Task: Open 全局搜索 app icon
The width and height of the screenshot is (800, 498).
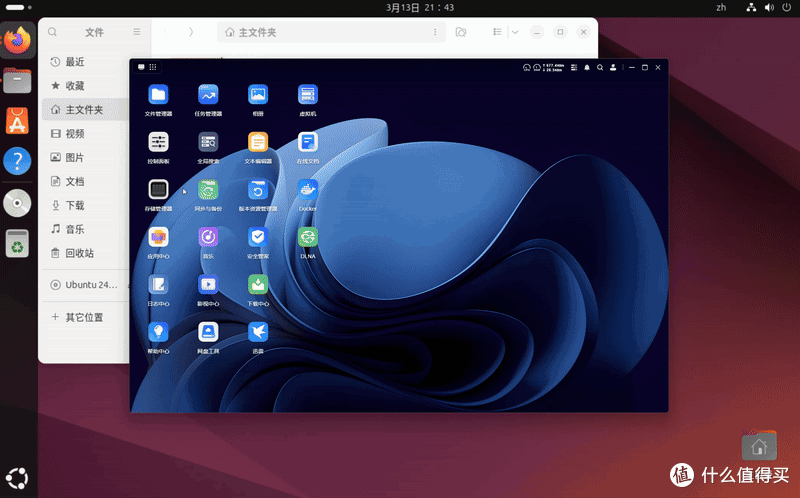Action: coord(208,142)
